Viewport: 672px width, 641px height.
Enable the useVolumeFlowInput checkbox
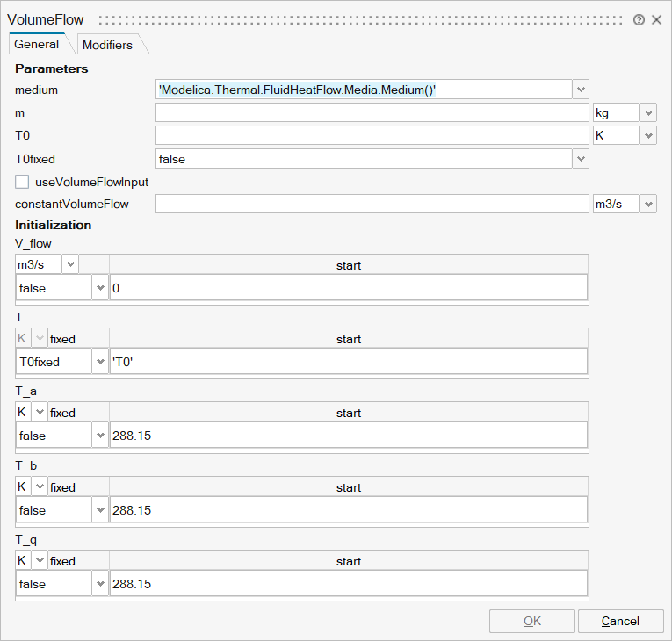[x=23, y=182]
